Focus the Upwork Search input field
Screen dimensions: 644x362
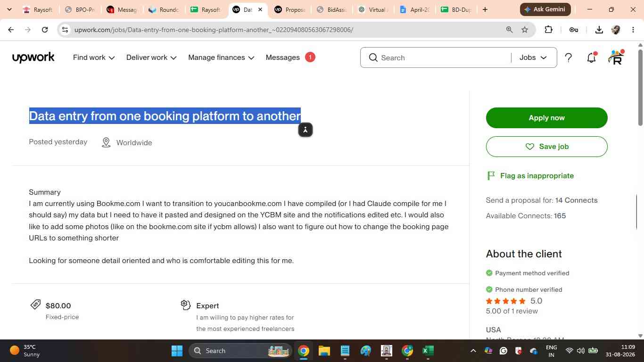point(443,58)
